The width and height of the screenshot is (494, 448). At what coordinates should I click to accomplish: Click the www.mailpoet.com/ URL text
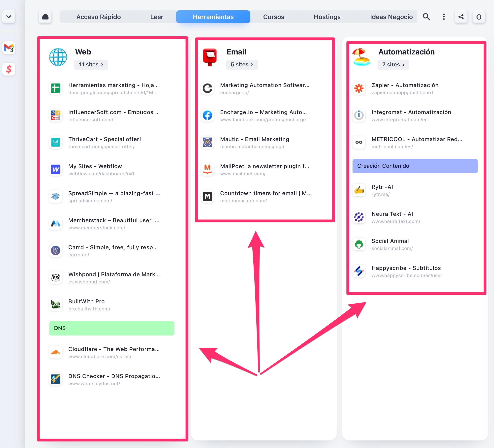click(243, 174)
